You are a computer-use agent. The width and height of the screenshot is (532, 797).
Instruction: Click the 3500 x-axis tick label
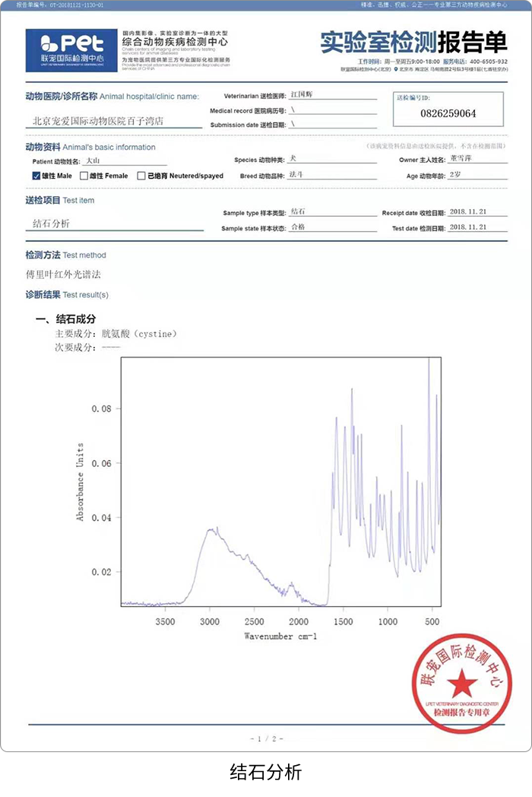[x=165, y=621]
